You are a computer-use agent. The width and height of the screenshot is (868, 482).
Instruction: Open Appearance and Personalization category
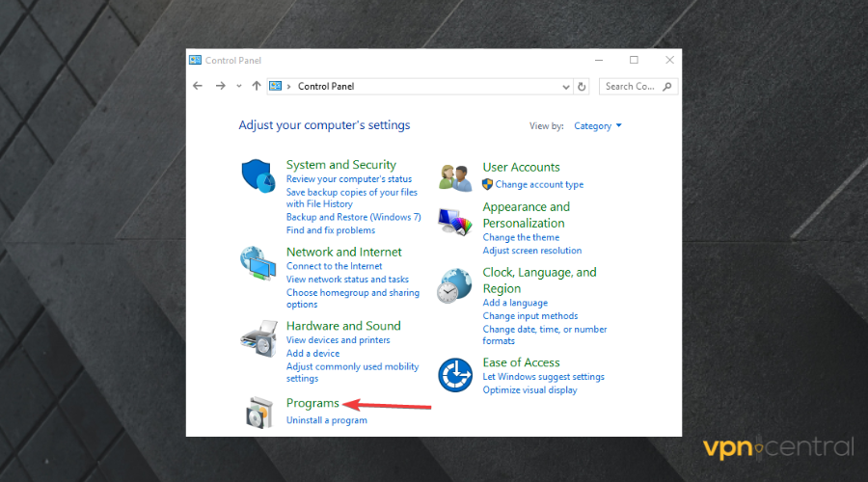click(x=526, y=215)
